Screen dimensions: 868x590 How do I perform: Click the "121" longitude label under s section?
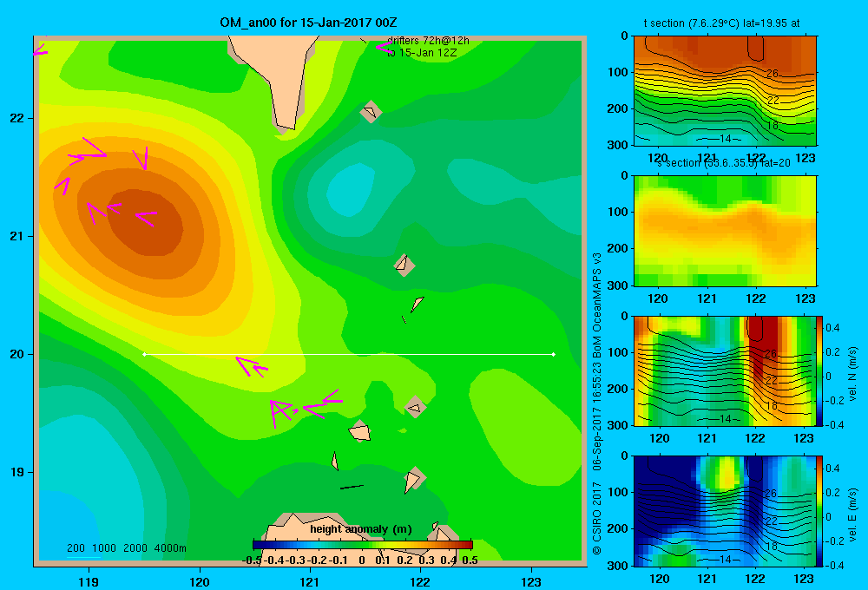click(707, 298)
